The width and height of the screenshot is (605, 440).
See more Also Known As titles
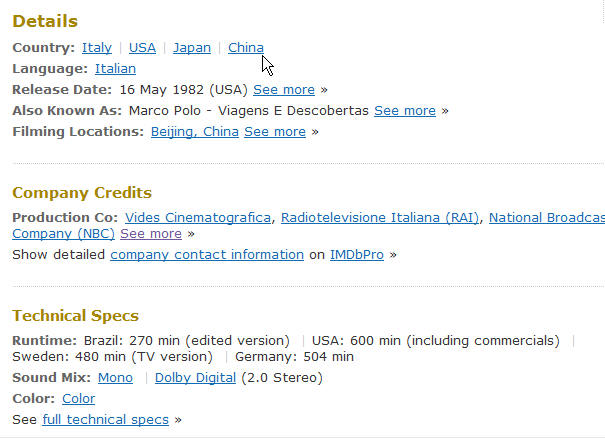pos(405,111)
